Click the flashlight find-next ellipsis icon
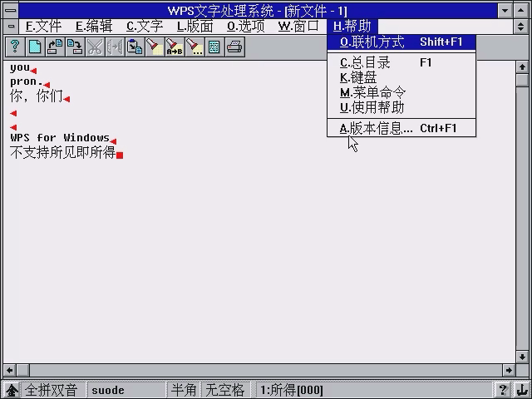Image resolution: width=532 pixels, height=399 pixels. (x=195, y=47)
